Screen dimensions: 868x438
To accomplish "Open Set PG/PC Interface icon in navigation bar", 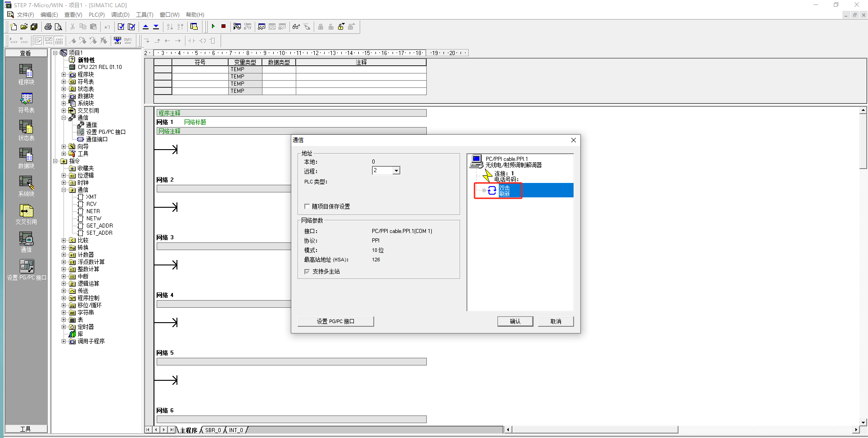I will (x=27, y=270).
